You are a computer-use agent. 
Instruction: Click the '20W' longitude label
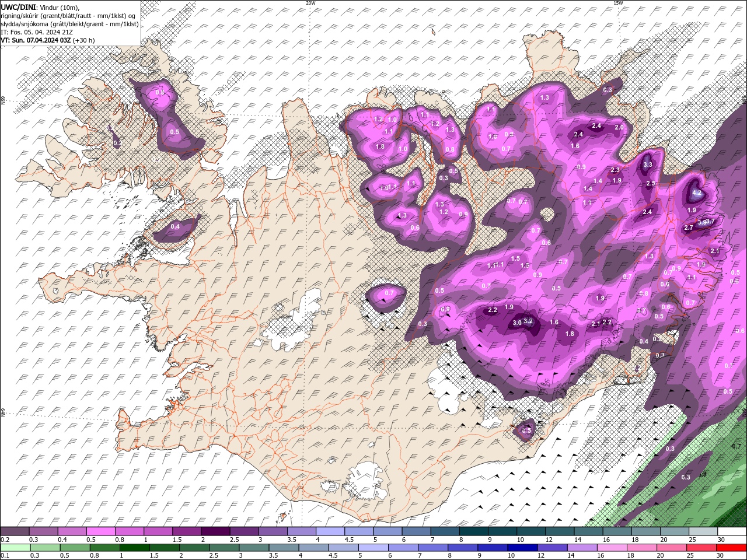(311, 2)
